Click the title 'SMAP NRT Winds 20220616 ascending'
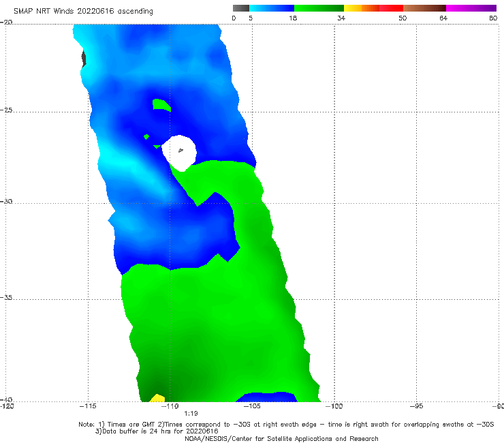Image resolution: width=504 pixels, height=443 pixels. click(x=83, y=11)
